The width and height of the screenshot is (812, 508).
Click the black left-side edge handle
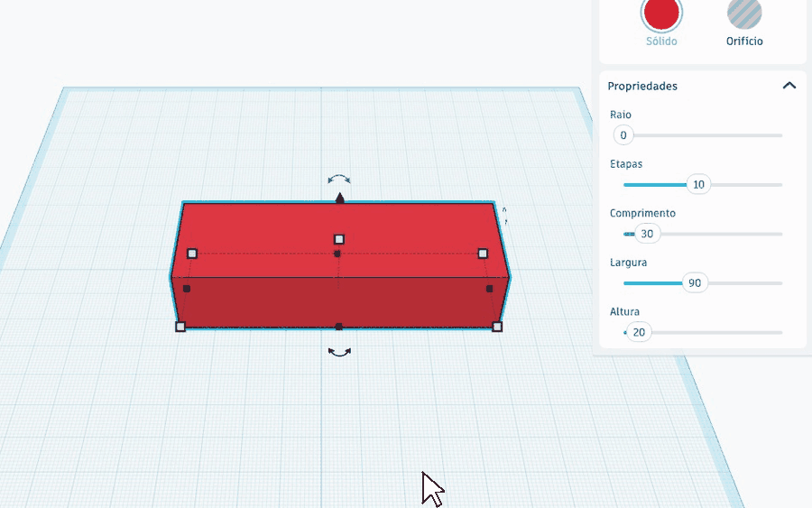click(187, 289)
